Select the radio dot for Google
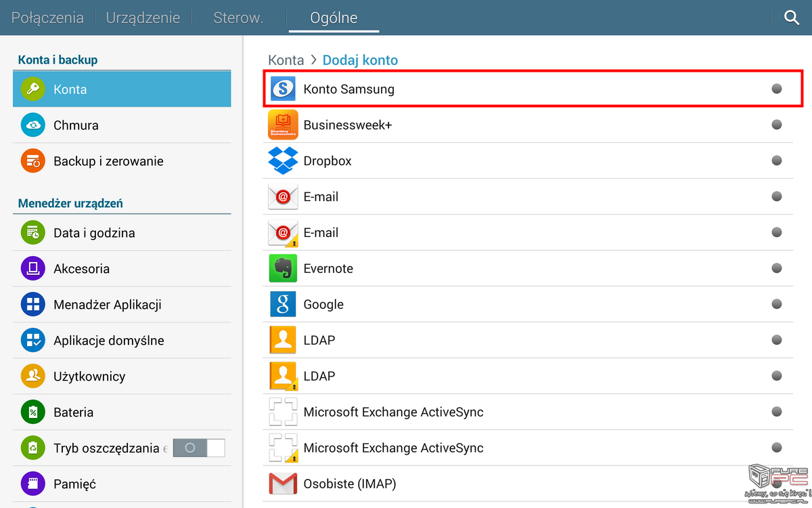Screen dimensions: 812x508 coord(777,304)
